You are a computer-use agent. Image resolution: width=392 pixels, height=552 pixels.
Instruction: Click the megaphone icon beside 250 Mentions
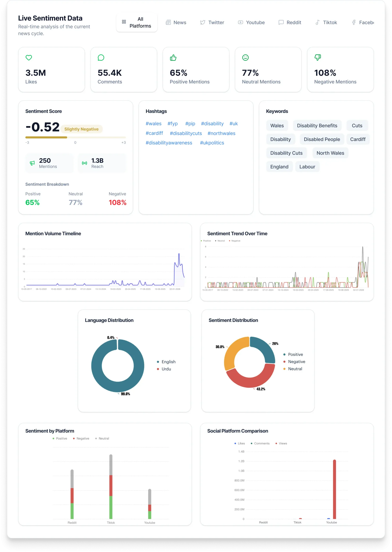click(32, 163)
